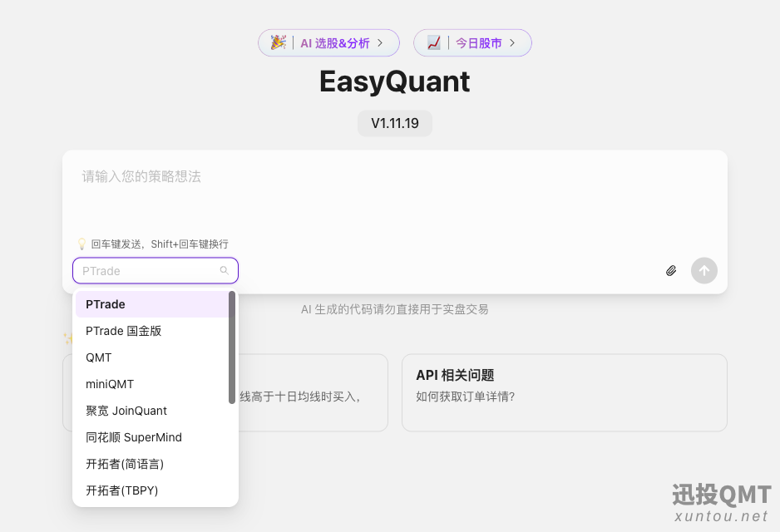This screenshot has height=532, width=780.
Task: Click the chevron arrow next to 今日股市
Action: click(x=512, y=43)
